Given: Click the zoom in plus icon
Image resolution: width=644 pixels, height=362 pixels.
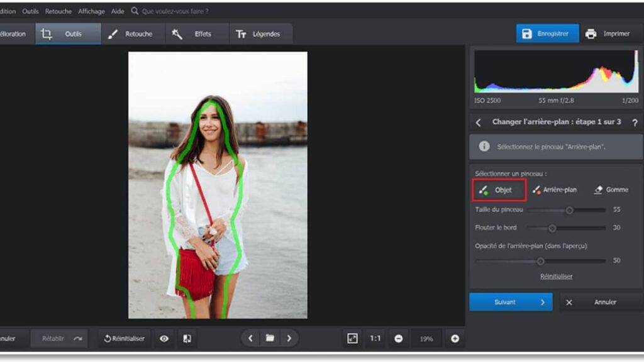Looking at the screenshot, I should point(455,339).
